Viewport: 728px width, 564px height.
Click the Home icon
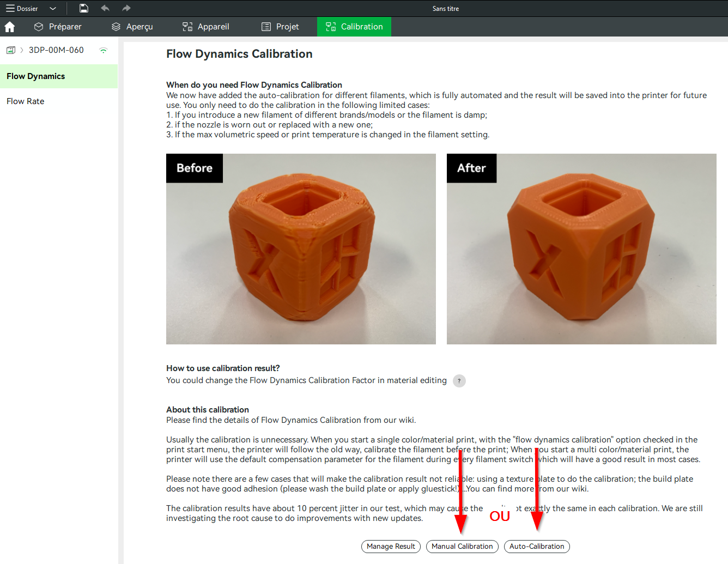click(x=9, y=27)
